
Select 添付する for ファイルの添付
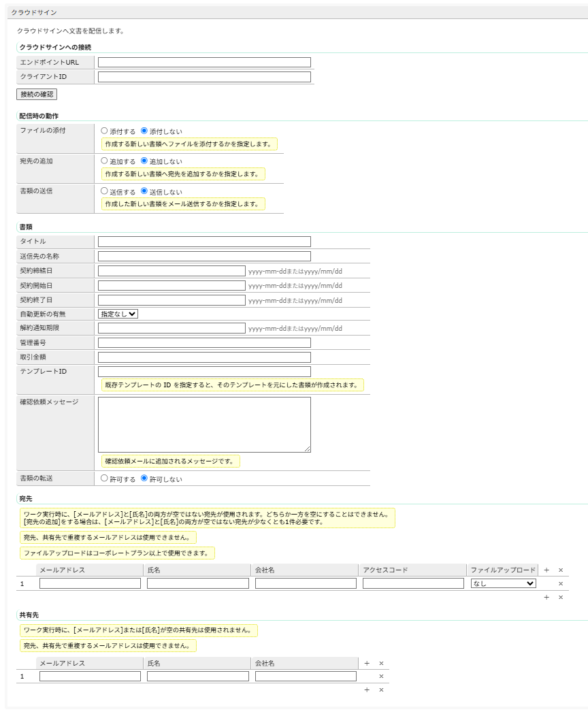pos(104,131)
